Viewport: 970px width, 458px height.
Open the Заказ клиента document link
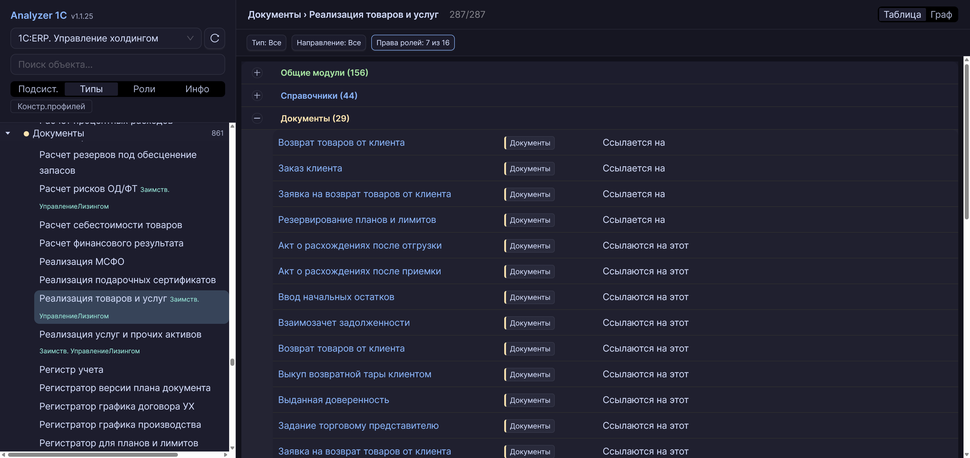[310, 168]
